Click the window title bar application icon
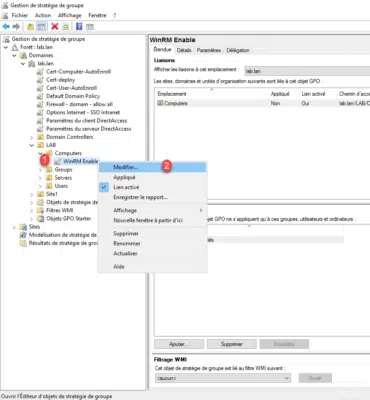The width and height of the screenshot is (370, 400). click(5, 5)
